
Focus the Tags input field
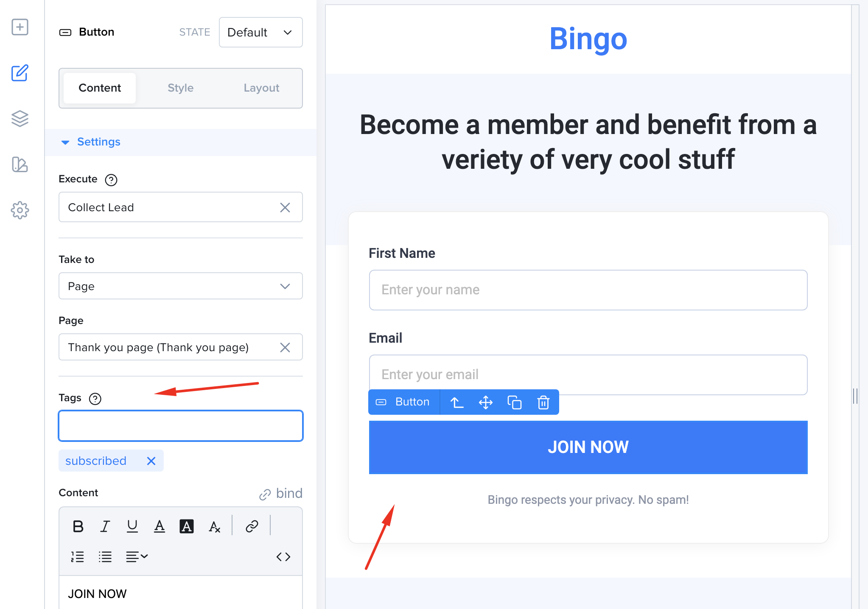pyautogui.click(x=181, y=426)
